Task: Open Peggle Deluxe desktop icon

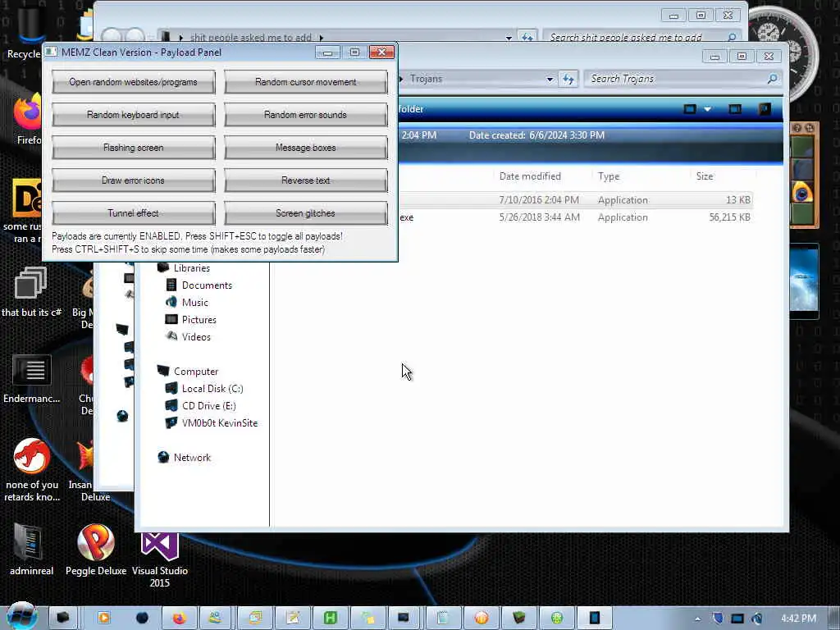Action: tap(96, 550)
